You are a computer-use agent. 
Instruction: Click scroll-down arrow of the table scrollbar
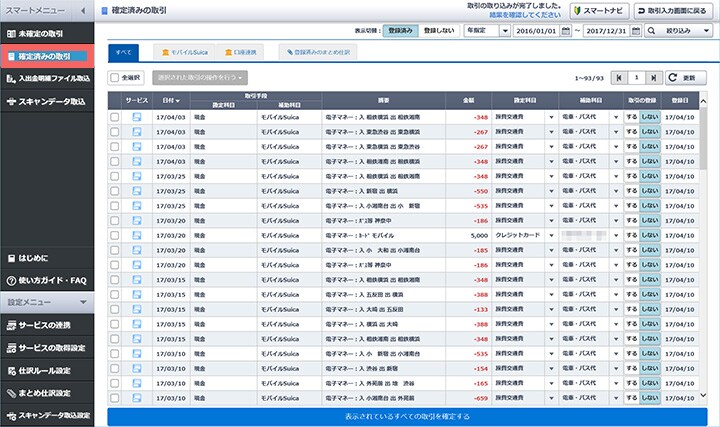(x=703, y=395)
